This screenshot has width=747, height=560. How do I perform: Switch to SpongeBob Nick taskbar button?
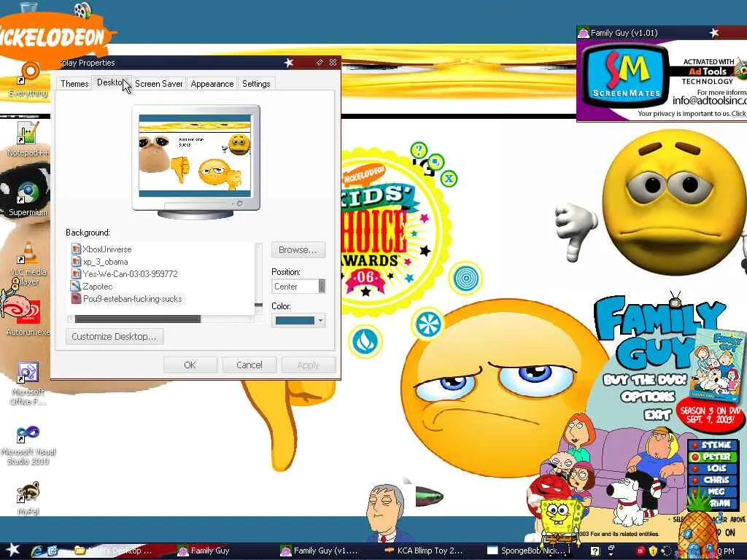pos(529,551)
